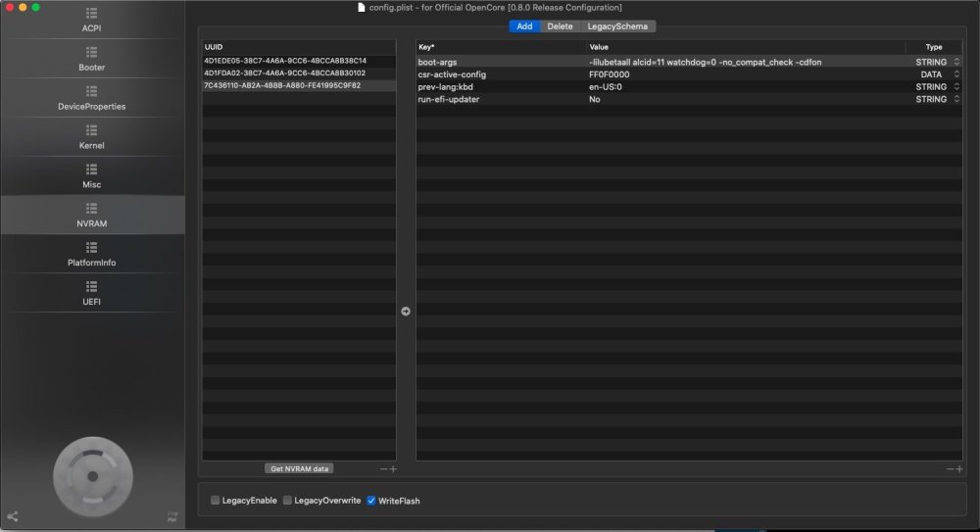The height and width of the screenshot is (532, 980).
Task: Open type dropdown for boot-args row
Action: coord(956,62)
